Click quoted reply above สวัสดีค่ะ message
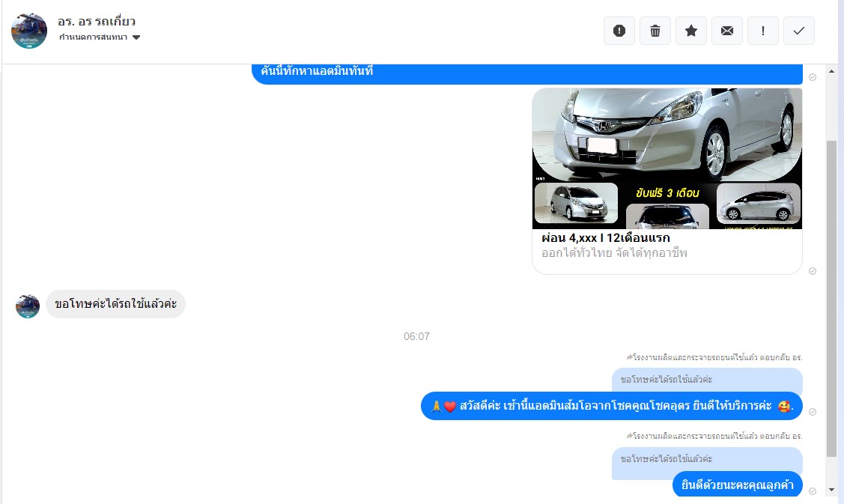Screen dimensions: 844x504 (x=707, y=380)
